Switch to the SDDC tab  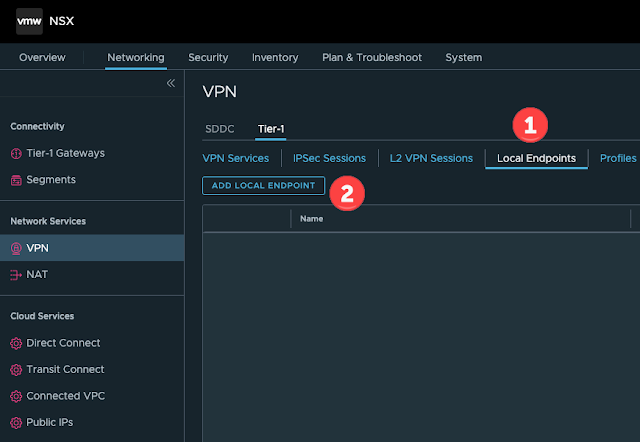(x=220, y=129)
